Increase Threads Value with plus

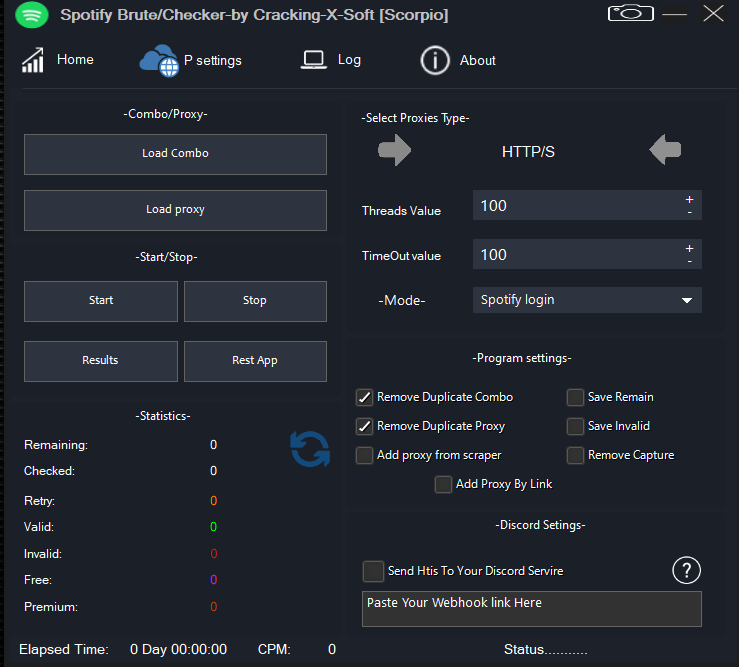pyautogui.click(x=689, y=199)
